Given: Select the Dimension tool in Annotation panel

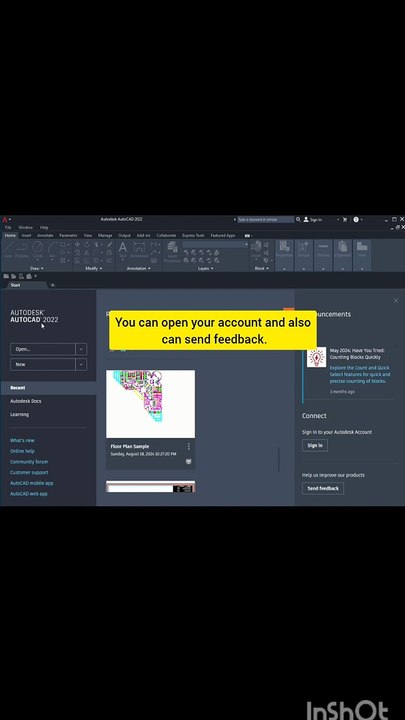Looking at the screenshot, I should pyautogui.click(x=139, y=250).
